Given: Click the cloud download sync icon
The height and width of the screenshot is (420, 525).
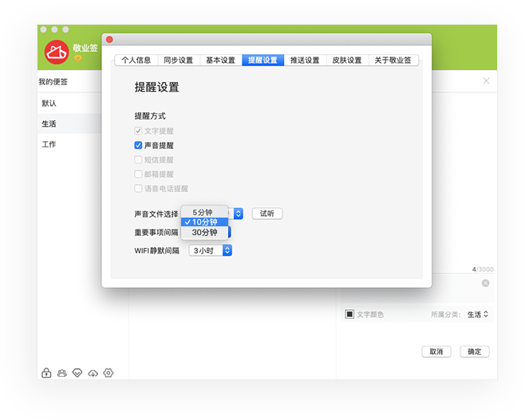Looking at the screenshot, I should click(93, 373).
